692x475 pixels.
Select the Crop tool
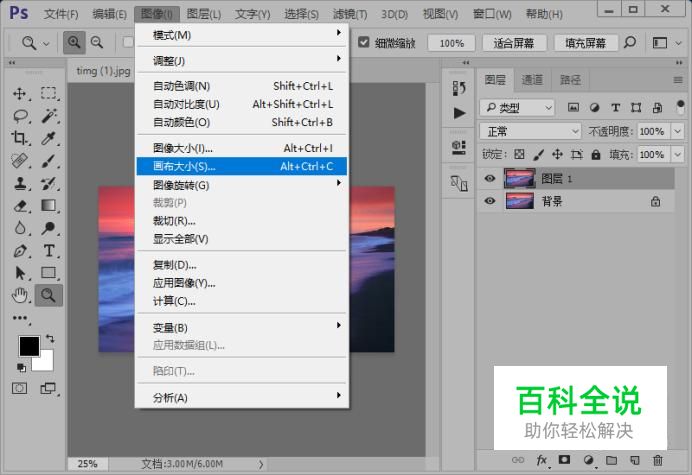click(x=19, y=138)
